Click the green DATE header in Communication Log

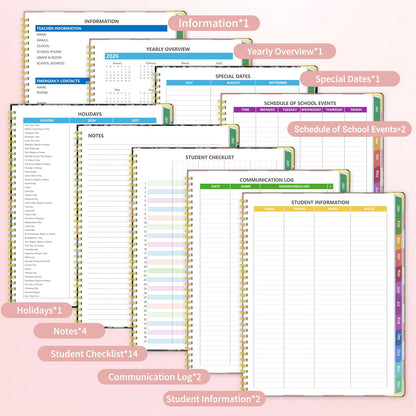215,186
